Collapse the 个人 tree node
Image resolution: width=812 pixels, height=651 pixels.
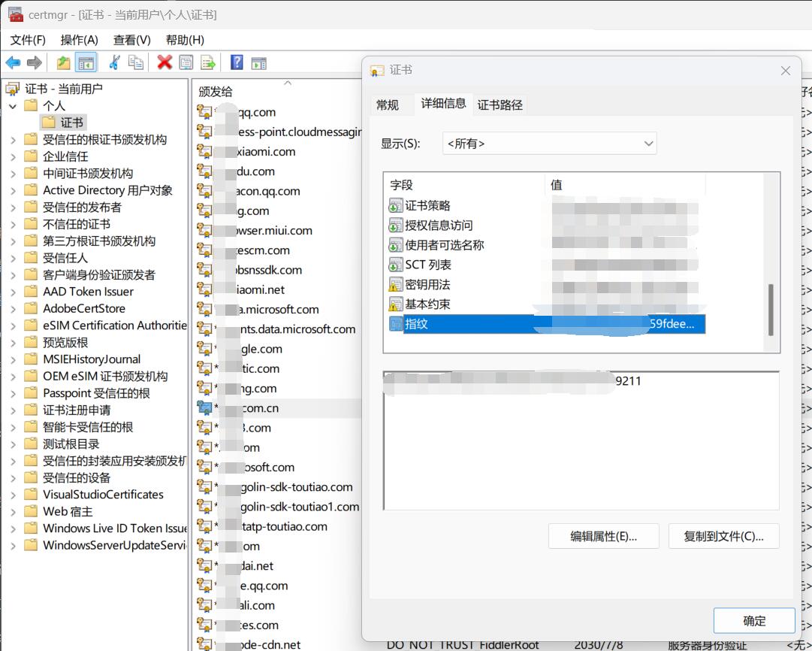(x=14, y=106)
